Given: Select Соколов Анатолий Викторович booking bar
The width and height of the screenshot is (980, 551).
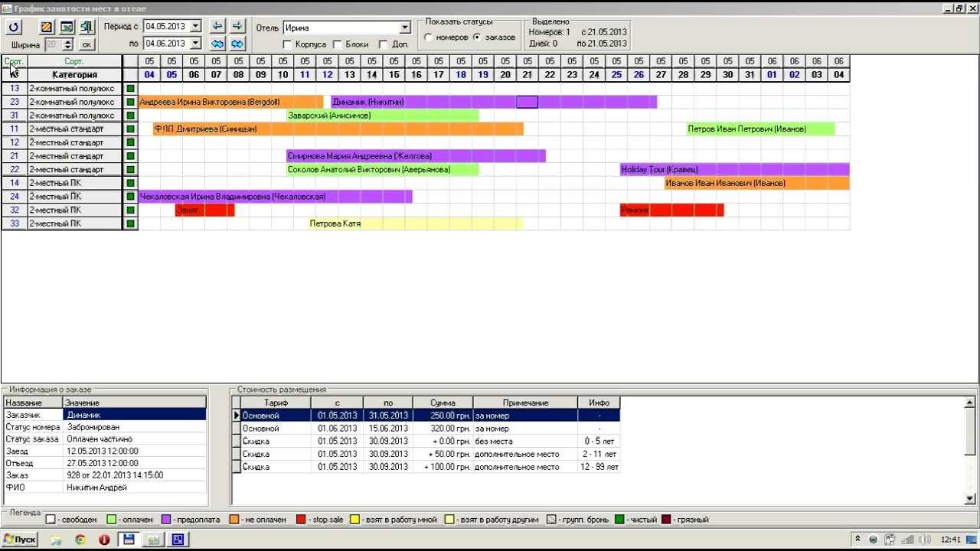Looking at the screenshot, I should point(383,170).
